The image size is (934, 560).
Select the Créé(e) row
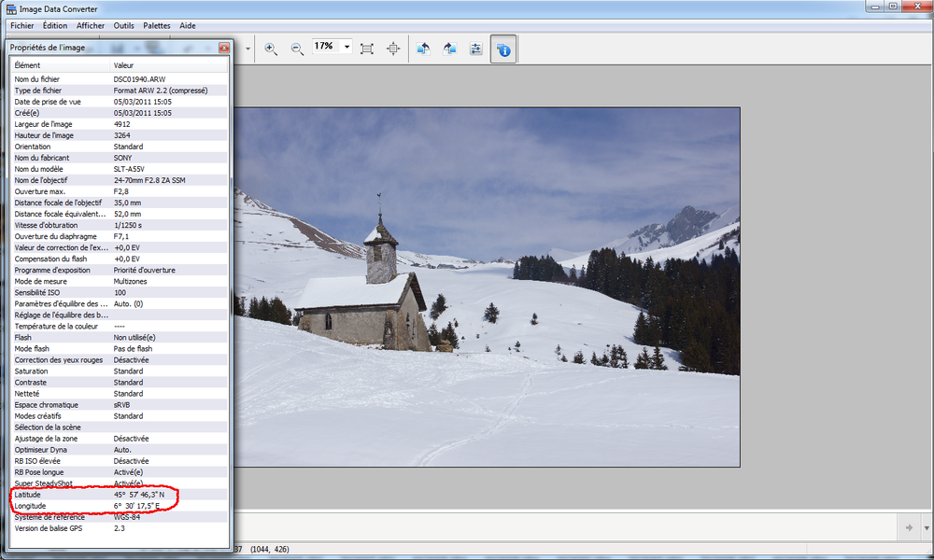120,113
